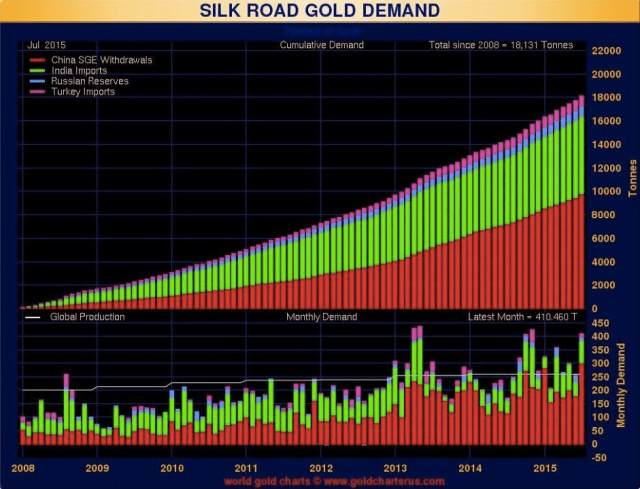
Task: Click the Total since 2008 tonnes readout
Action: pos(500,46)
